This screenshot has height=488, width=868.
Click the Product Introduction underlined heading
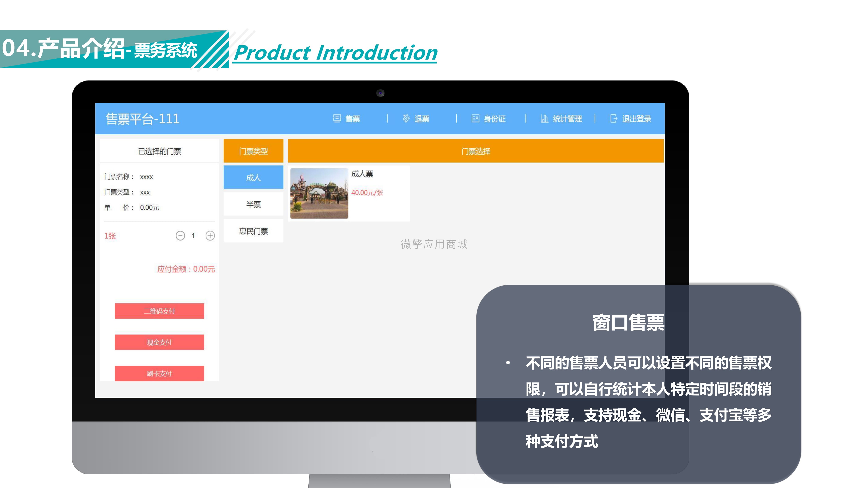[336, 53]
